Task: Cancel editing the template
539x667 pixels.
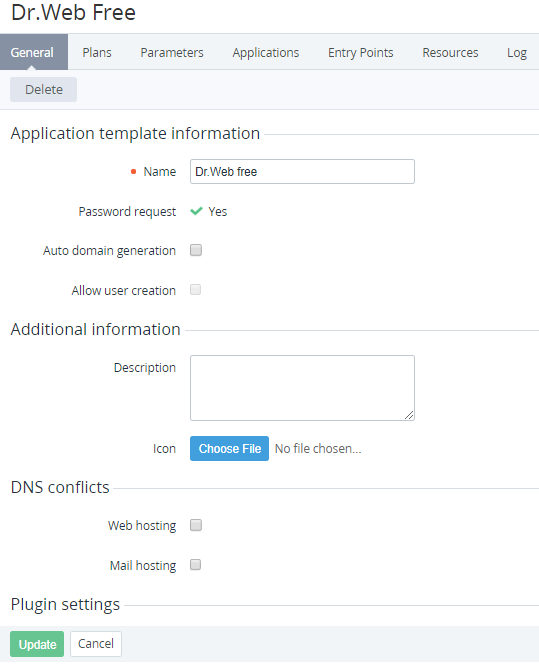Action: click(x=96, y=644)
